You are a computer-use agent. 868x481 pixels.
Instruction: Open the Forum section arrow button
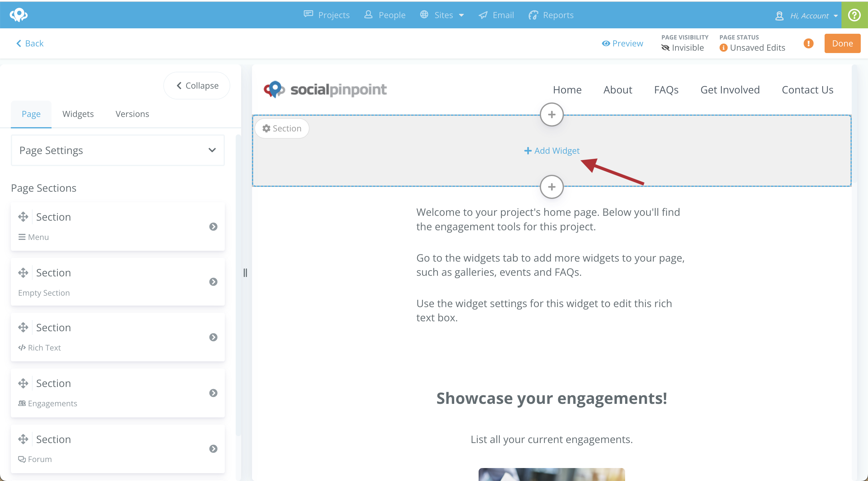pyautogui.click(x=213, y=449)
